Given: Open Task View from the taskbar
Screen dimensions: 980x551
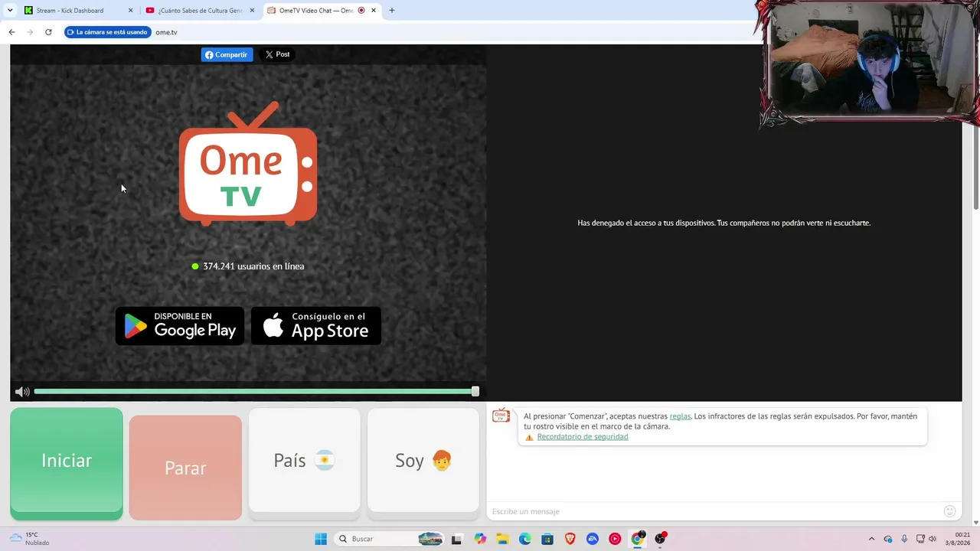Looking at the screenshot, I should [457, 539].
